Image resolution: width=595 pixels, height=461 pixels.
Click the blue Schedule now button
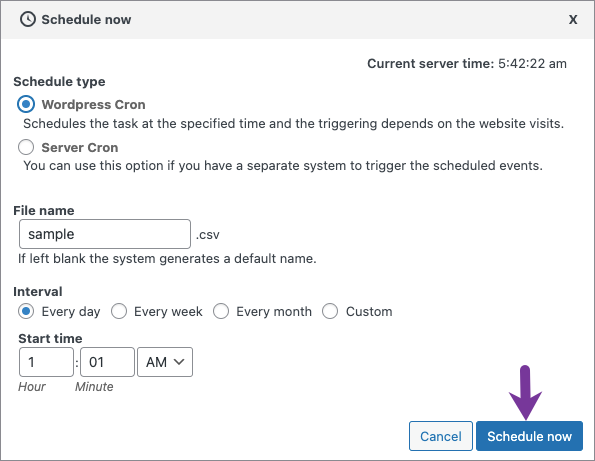[529, 436]
